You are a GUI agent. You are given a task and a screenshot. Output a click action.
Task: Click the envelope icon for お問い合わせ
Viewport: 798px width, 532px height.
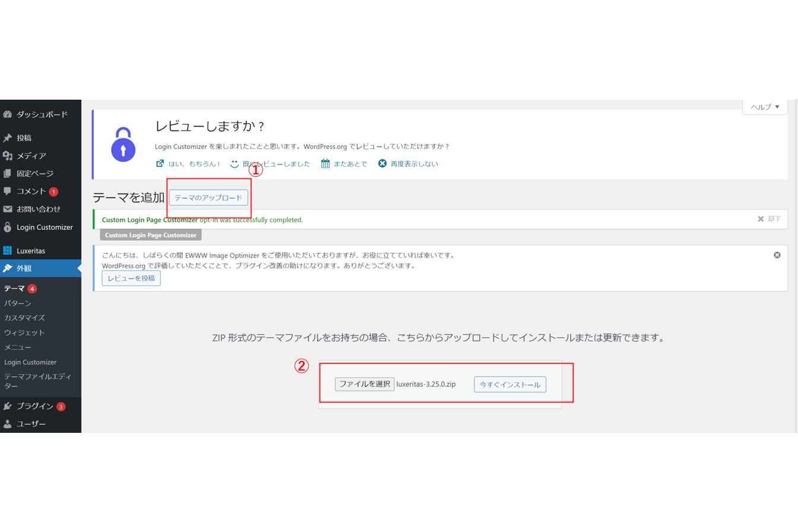pyautogui.click(x=8, y=209)
